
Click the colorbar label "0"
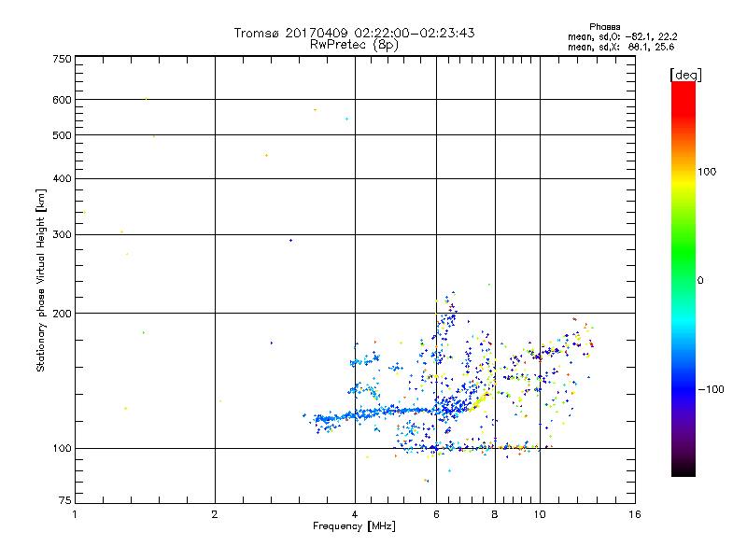700,281
